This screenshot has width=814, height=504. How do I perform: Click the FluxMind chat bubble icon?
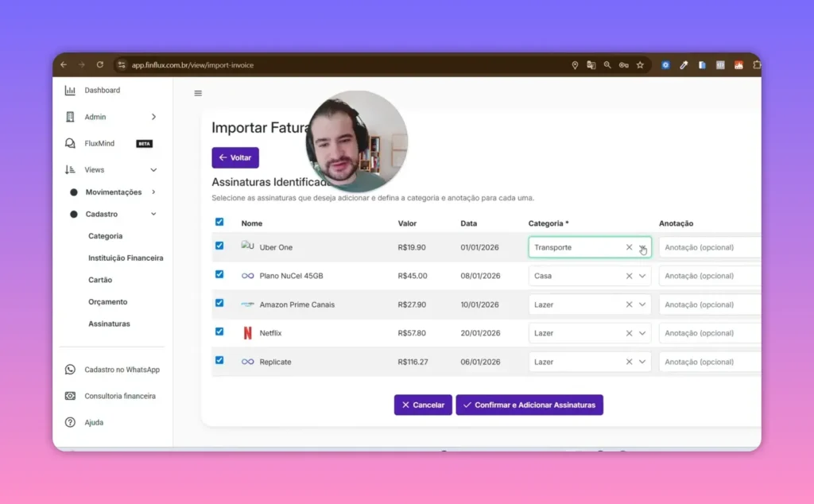click(x=69, y=143)
